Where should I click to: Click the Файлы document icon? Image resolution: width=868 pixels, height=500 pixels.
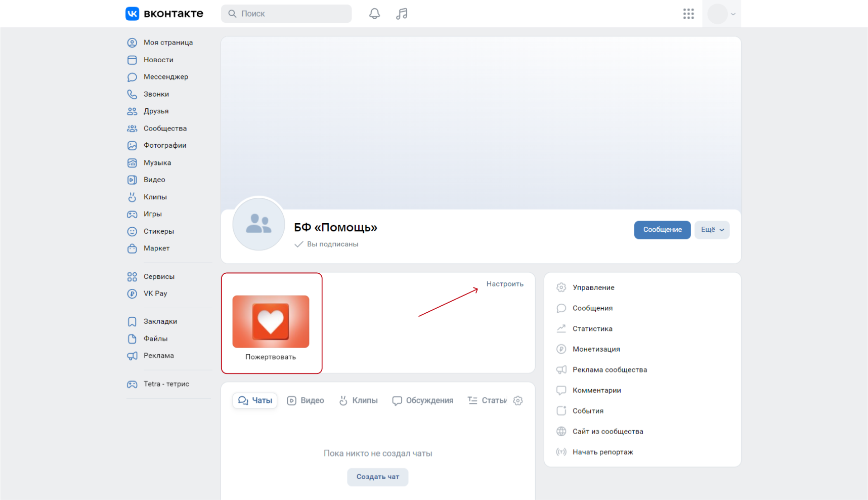pos(132,339)
